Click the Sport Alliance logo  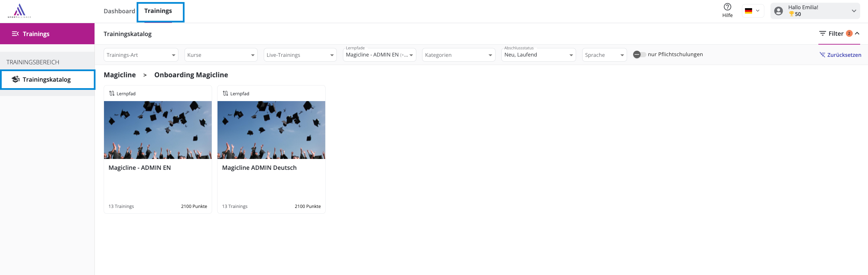[x=19, y=11]
